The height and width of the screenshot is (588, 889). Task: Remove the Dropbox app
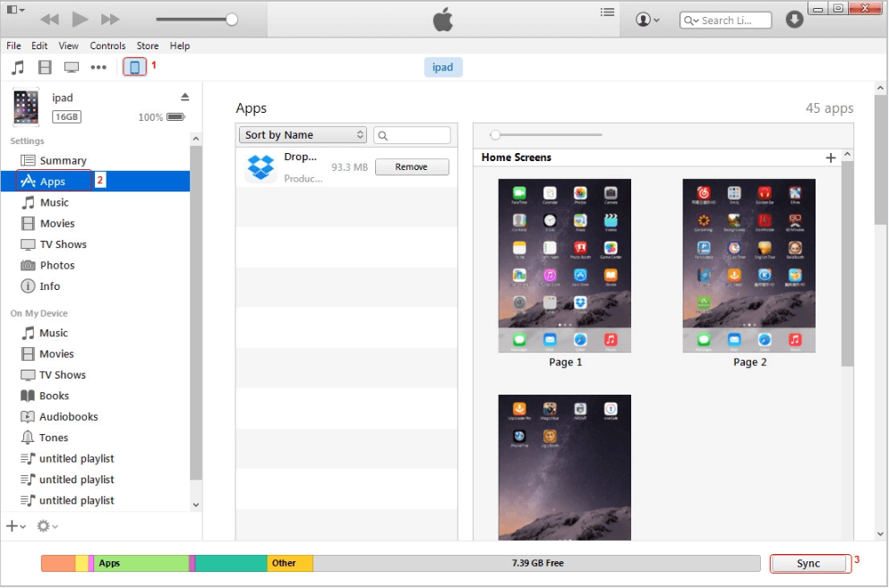[411, 167]
